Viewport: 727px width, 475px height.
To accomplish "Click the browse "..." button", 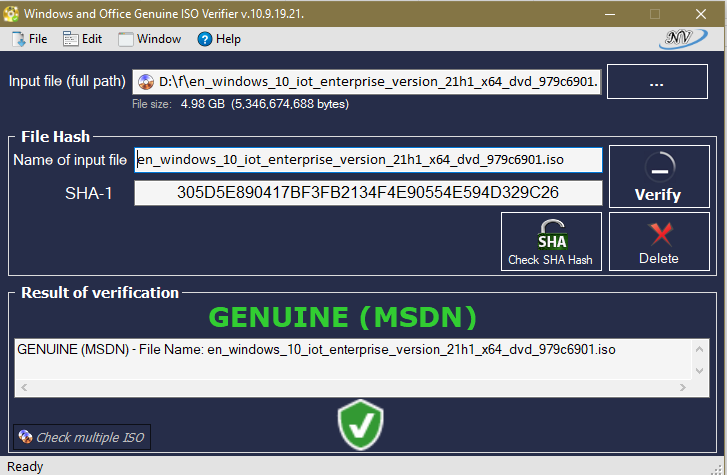I will (657, 82).
